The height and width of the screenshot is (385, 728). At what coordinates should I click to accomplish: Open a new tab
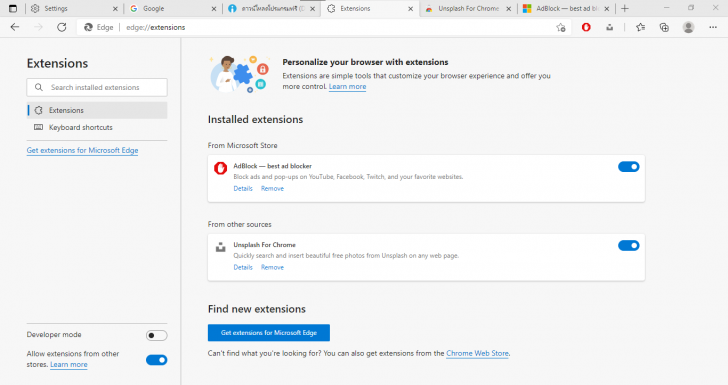point(625,8)
